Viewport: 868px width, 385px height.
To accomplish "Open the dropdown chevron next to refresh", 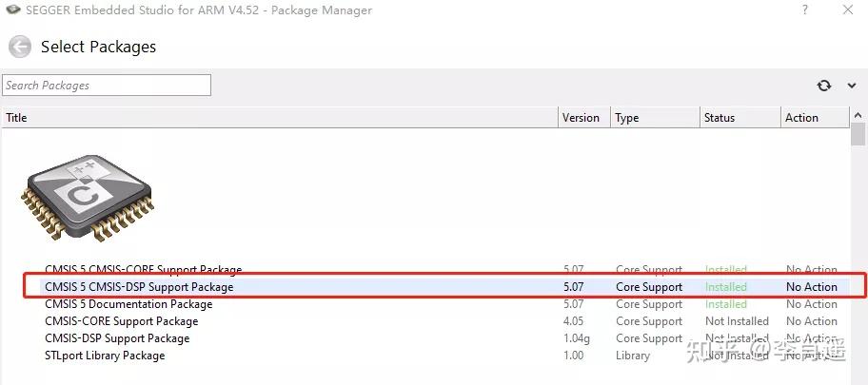I will coord(851,86).
